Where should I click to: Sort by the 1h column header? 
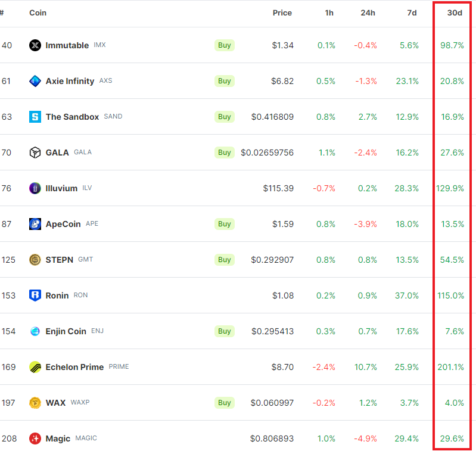(x=329, y=13)
